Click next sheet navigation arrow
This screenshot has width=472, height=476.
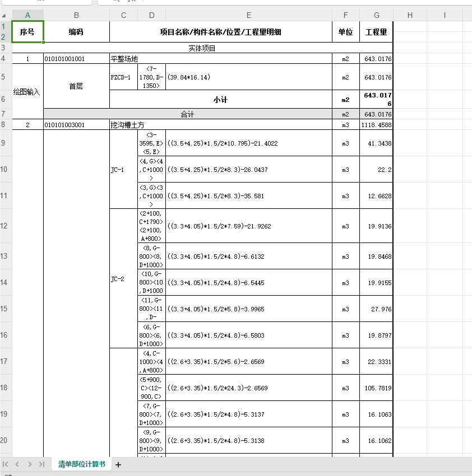pyautogui.click(x=30, y=464)
